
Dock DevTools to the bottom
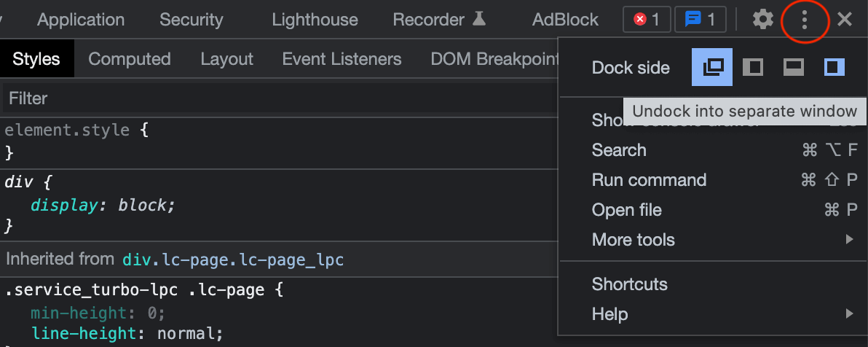pyautogui.click(x=793, y=68)
